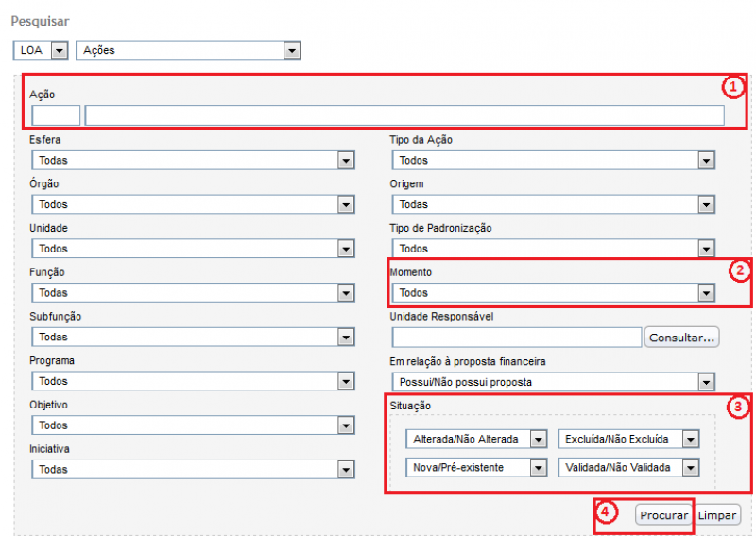
Task: Open the Unidade dropdown
Action: (193, 249)
